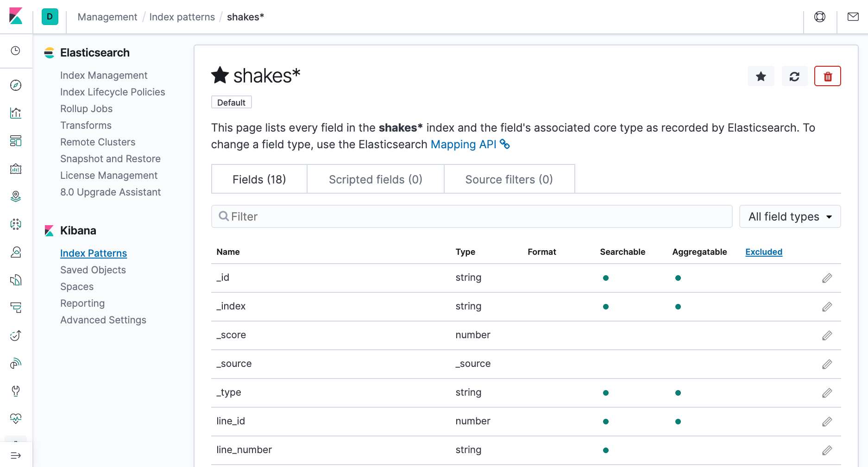
Task: Open Visualize chart icon in sidebar
Action: coord(16,113)
